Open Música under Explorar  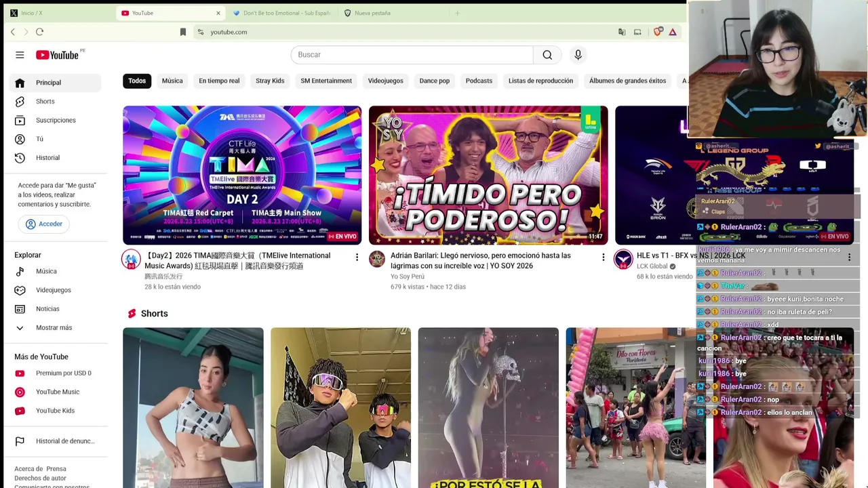coord(54,271)
